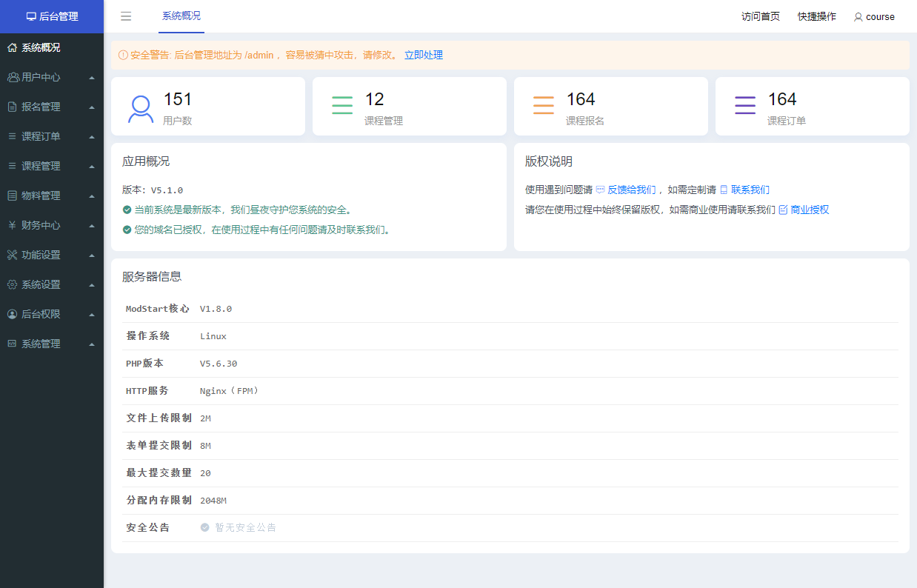Expand the 系统管理 menu arrow

pos(92,344)
